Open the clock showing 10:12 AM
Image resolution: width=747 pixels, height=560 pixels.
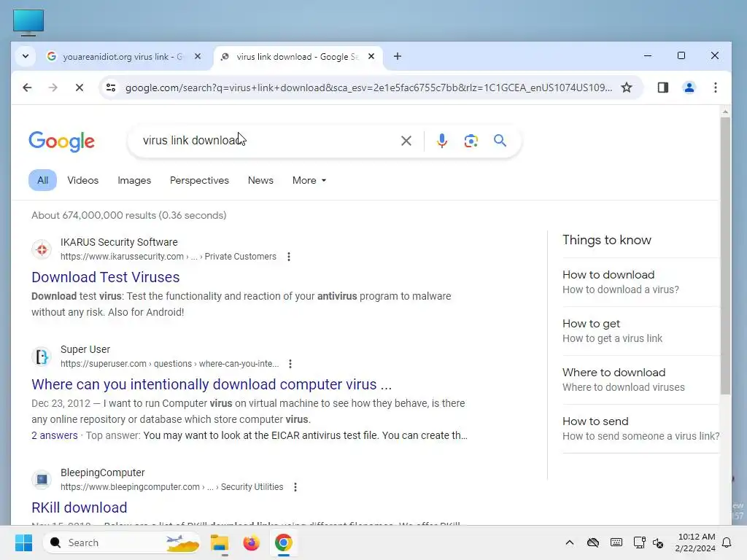pos(695,542)
